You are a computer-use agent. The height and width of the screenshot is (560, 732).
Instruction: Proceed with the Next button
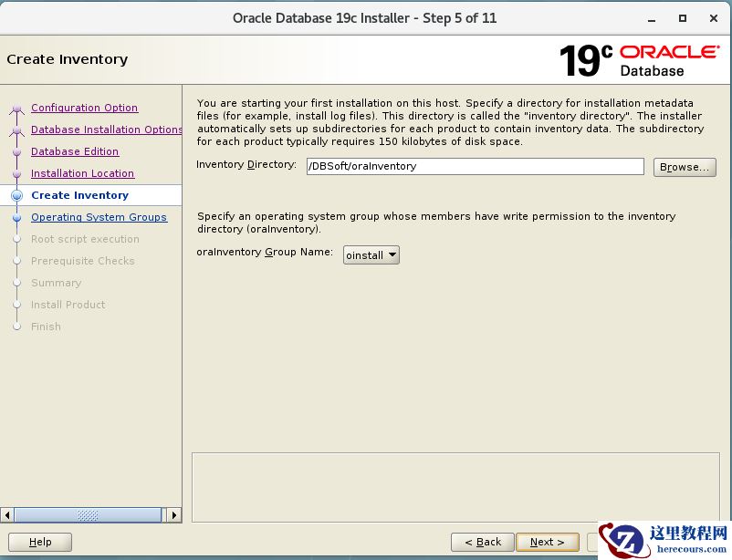coord(548,542)
